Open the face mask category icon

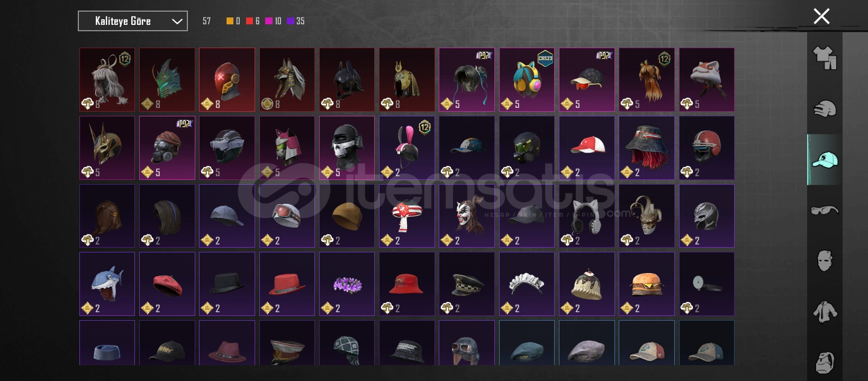click(x=825, y=261)
